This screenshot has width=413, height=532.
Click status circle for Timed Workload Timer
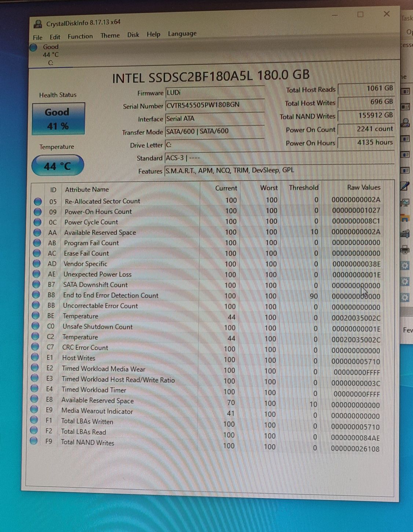pos(34,388)
